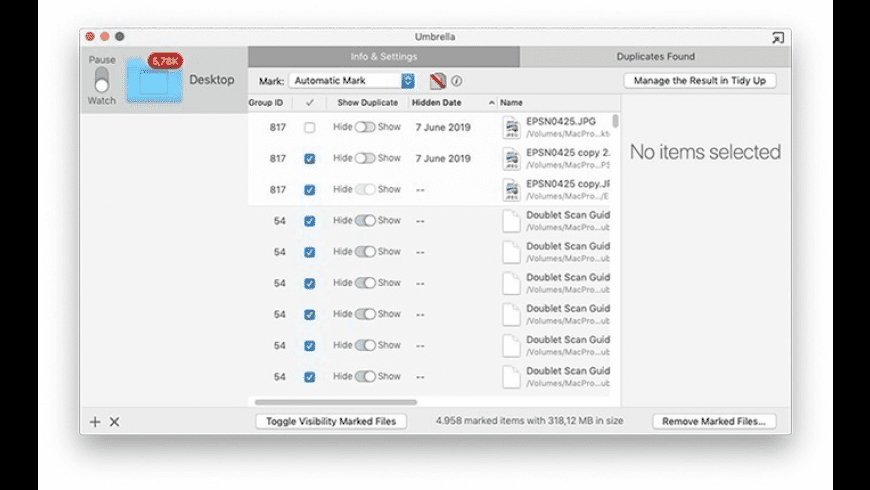This screenshot has height=490, width=870.
Task: Click the 6,78K red badge on Desktop folder
Action: point(165,61)
